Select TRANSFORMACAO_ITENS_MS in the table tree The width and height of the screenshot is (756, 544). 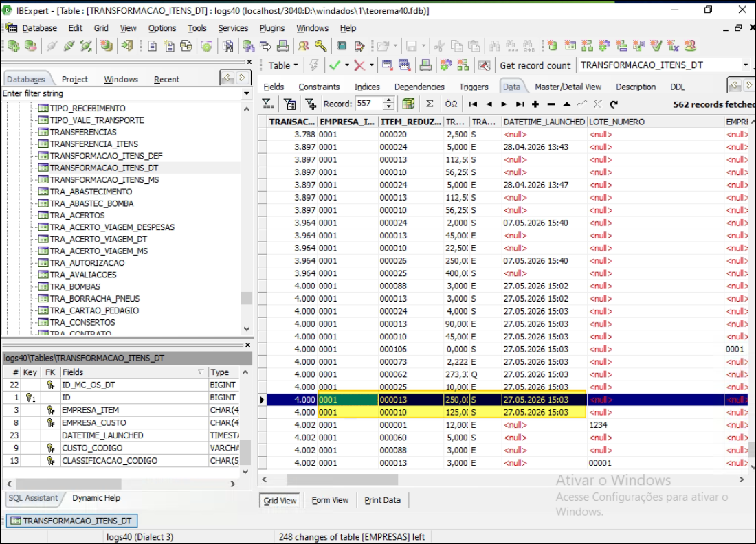[104, 180]
